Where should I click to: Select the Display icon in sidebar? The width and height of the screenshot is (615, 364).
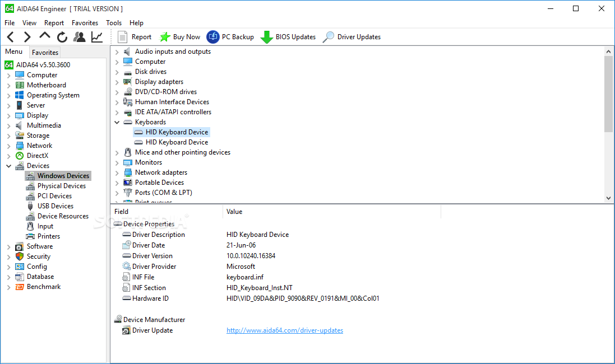(x=19, y=115)
